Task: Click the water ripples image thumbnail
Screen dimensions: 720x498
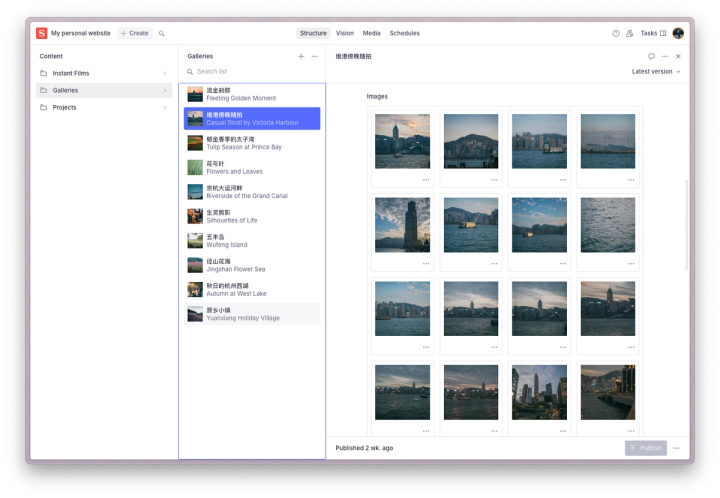Action: [608, 225]
